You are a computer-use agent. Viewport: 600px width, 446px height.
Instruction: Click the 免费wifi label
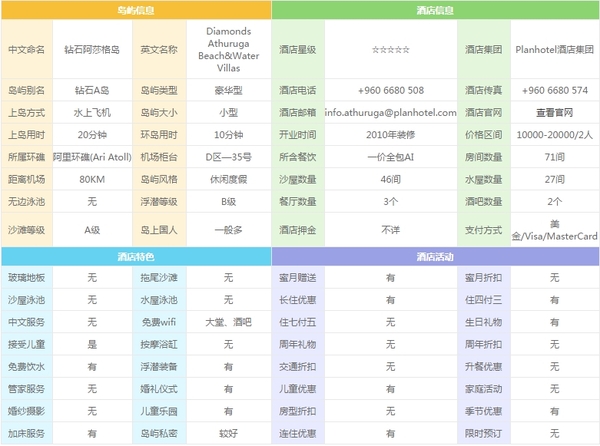pyautogui.click(x=159, y=322)
